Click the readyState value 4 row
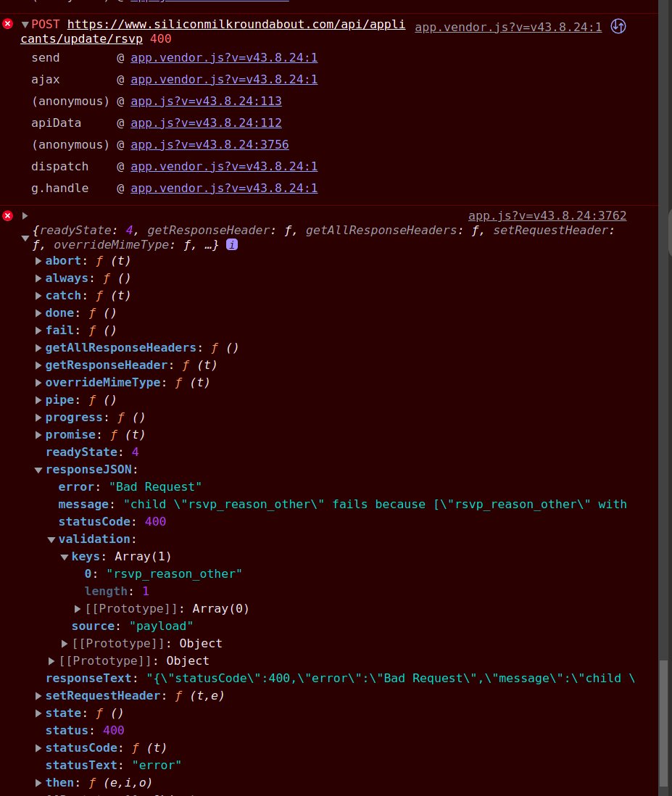The image size is (672, 796). tap(92, 452)
